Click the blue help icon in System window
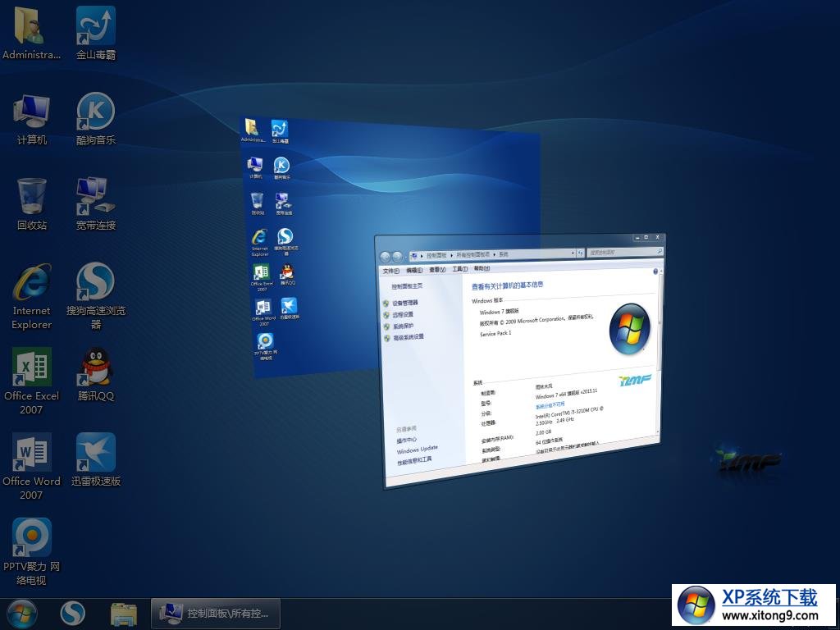Image resolution: width=840 pixels, height=630 pixels. pos(655,271)
